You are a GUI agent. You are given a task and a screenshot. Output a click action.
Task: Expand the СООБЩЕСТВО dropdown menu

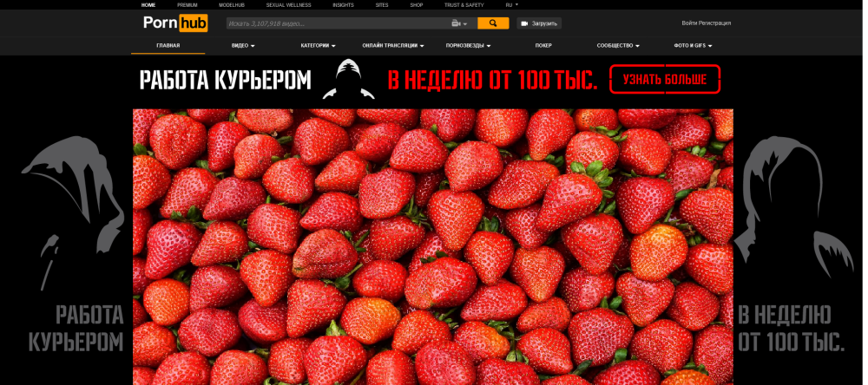pyautogui.click(x=618, y=46)
